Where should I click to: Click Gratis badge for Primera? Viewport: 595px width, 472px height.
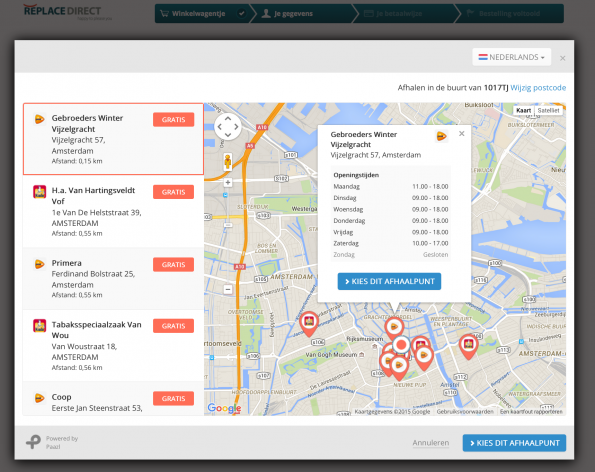click(173, 264)
